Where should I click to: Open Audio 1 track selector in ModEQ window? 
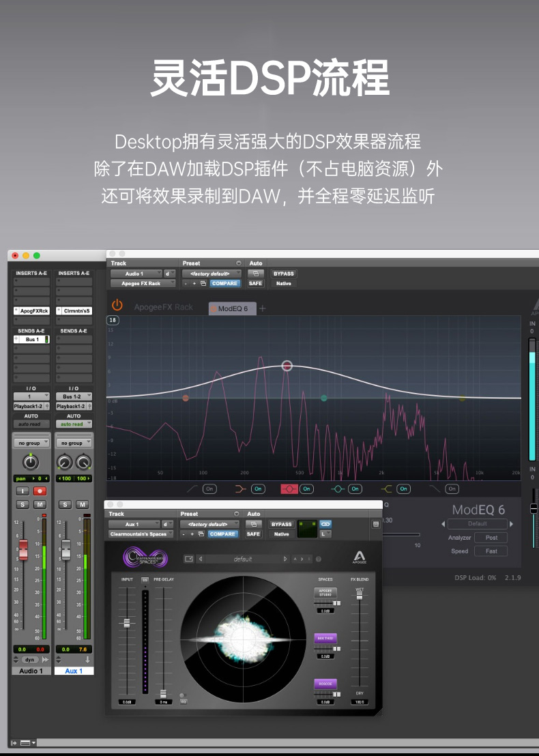[136, 274]
